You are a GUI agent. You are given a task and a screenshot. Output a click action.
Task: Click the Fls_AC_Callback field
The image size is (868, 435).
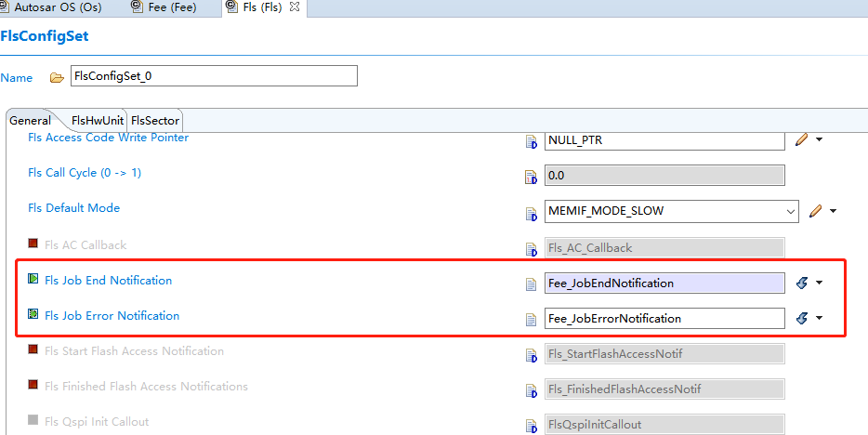point(664,248)
